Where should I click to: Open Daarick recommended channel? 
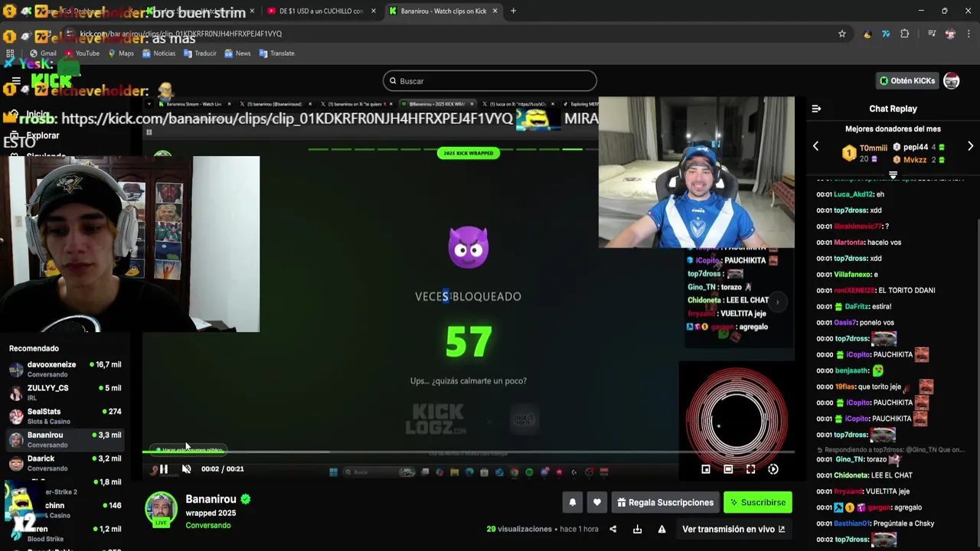point(65,463)
